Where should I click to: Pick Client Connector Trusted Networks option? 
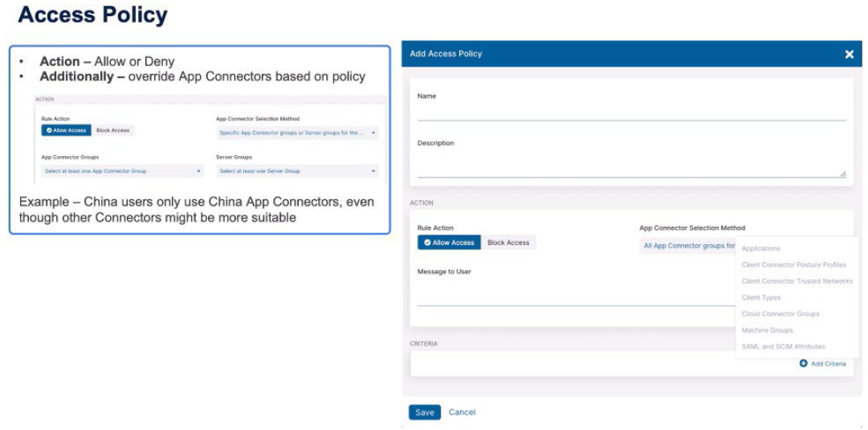[797, 281]
